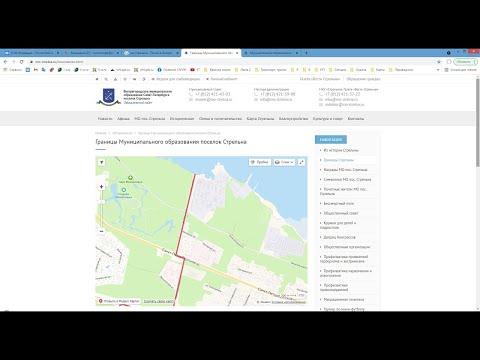The width and height of the screenshot is (480, 360).
Task: Open Благоустройство menu item
Action: point(293,119)
